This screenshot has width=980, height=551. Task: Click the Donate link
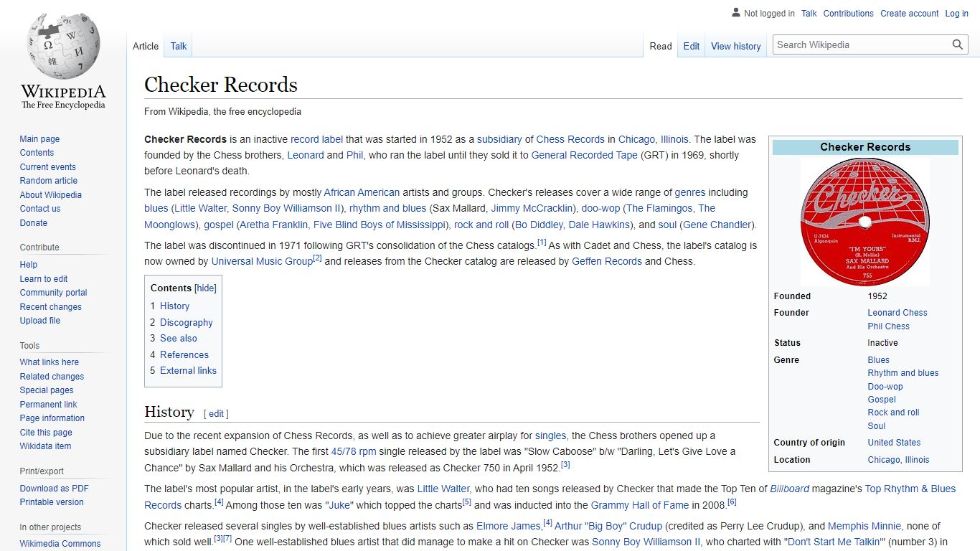[33, 223]
